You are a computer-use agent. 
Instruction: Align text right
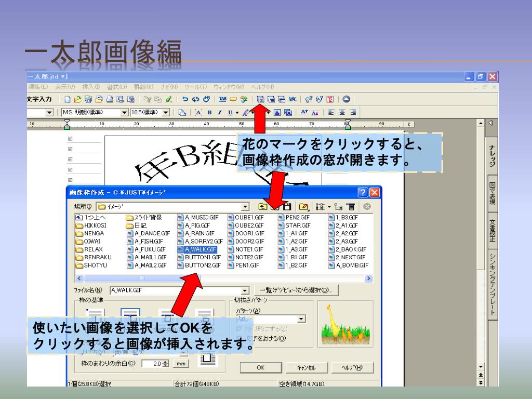tap(353, 112)
